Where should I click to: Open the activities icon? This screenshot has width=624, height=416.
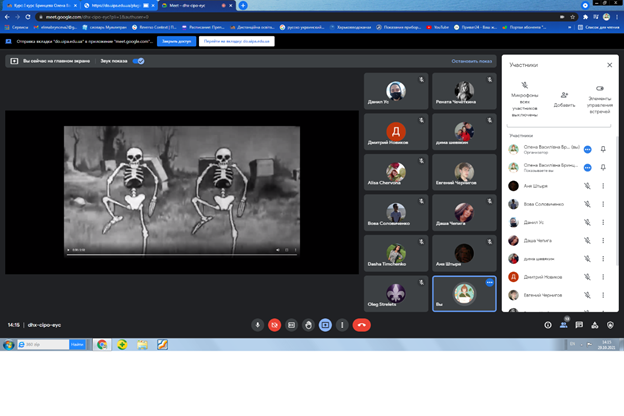pos(595,325)
